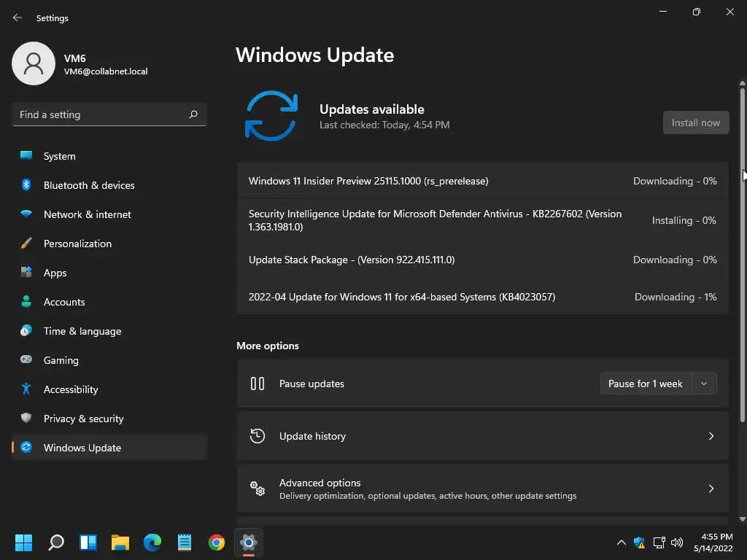Click the scrollbar up arrow
Screen dimensions: 747x560
(742, 83)
